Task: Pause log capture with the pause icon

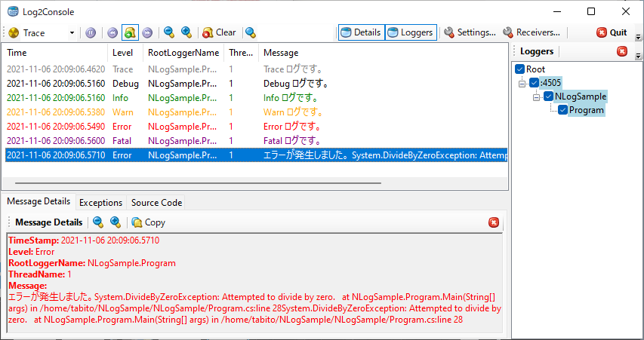Action: click(x=91, y=33)
